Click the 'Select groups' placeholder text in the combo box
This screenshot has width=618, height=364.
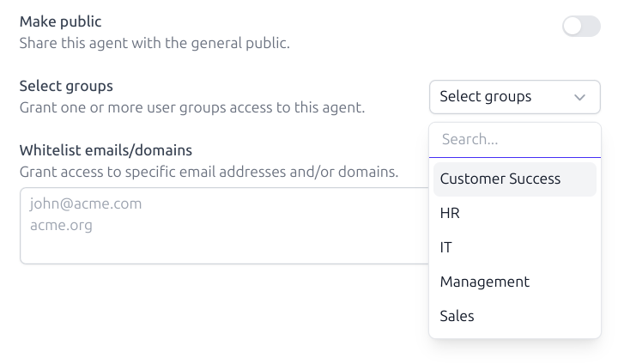(x=486, y=97)
